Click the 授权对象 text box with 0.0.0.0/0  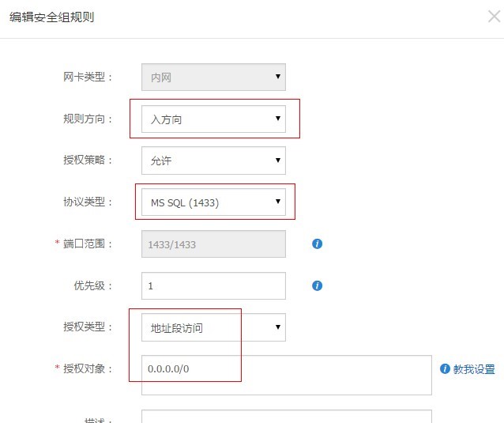(287, 375)
